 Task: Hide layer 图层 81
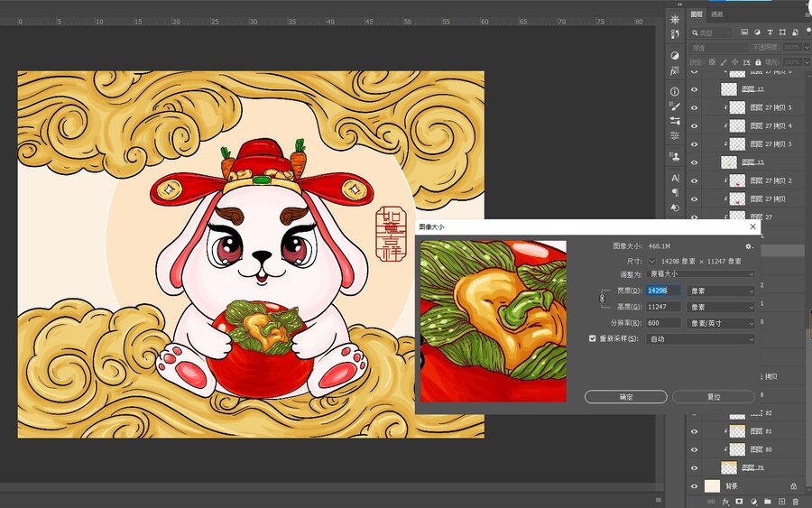(694, 431)
